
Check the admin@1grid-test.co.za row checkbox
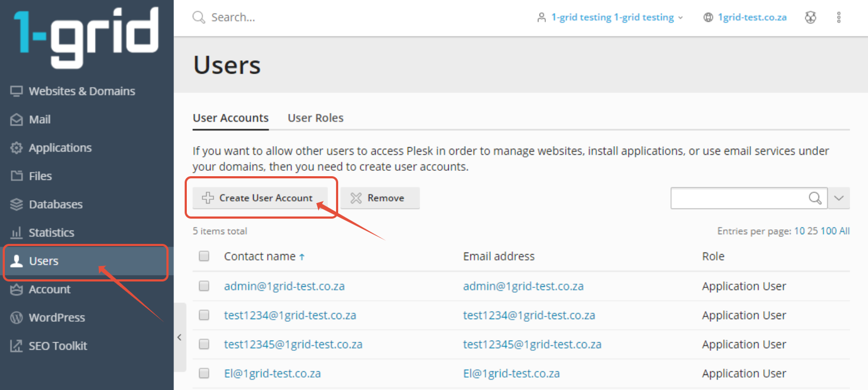[204, 286]
